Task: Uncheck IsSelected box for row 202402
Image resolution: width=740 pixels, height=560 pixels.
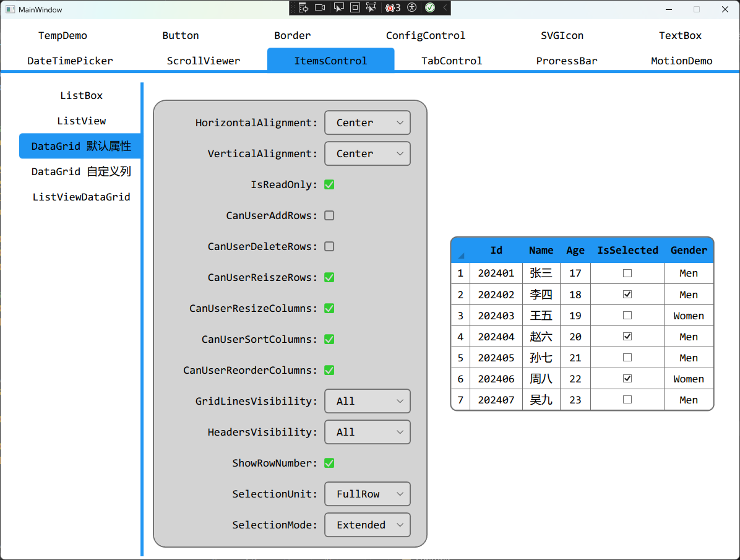Action: click(627, 294)
